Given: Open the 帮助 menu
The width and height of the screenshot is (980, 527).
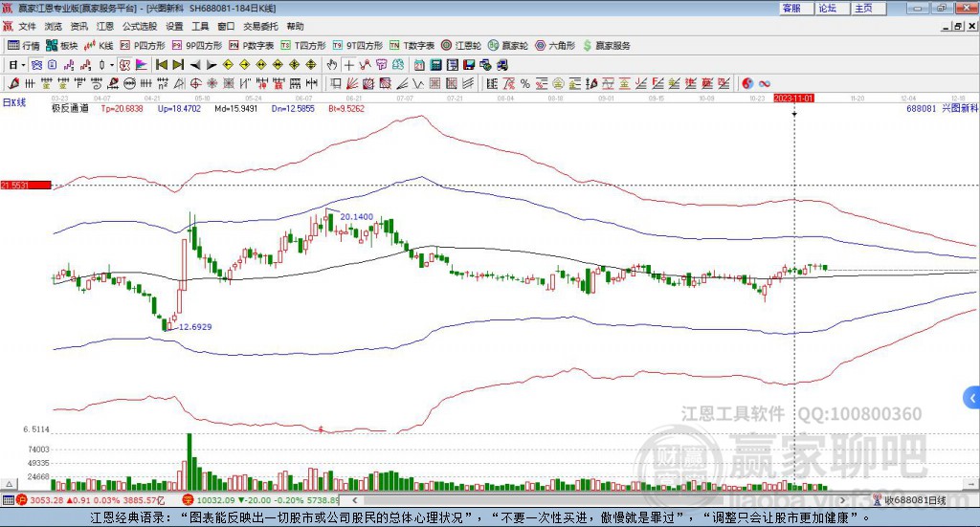Looking at the screenshot, I should [x=295, y=26].
